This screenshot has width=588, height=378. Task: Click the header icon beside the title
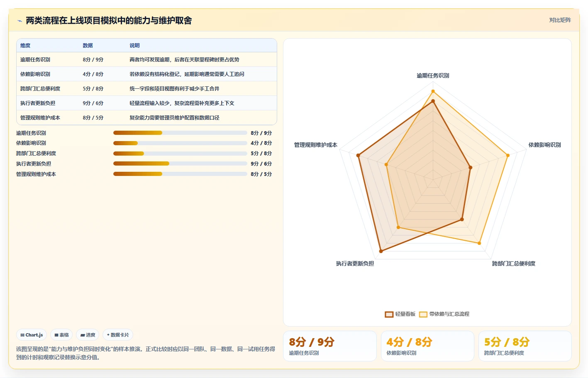(x=20, y=21)
